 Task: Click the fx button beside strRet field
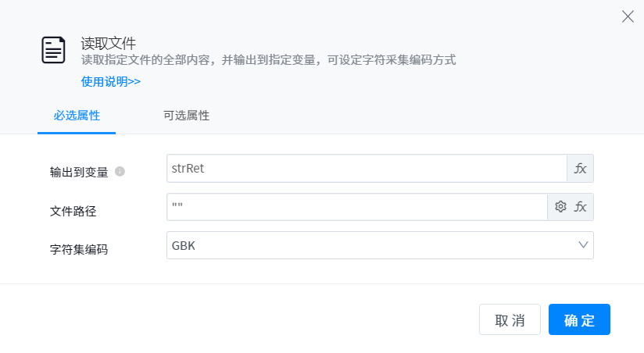[x=580, y=169]
